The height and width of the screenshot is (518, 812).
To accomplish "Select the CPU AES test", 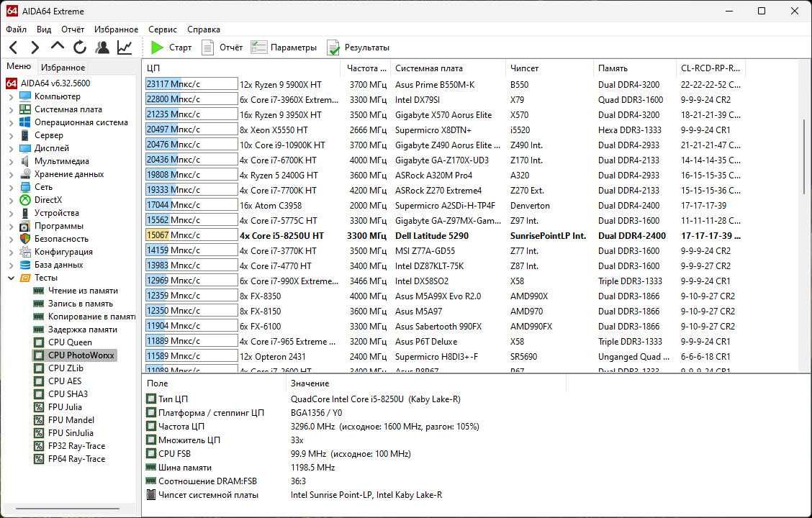I will (65, 381).
